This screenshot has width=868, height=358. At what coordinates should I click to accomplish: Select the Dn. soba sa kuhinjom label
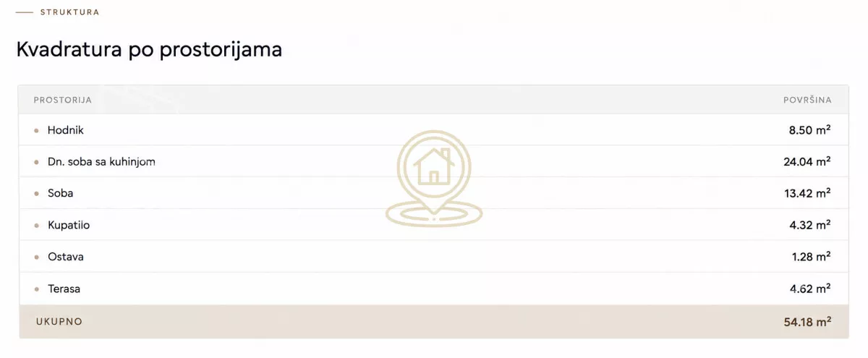pyautogui.click(x=101, y=162)
